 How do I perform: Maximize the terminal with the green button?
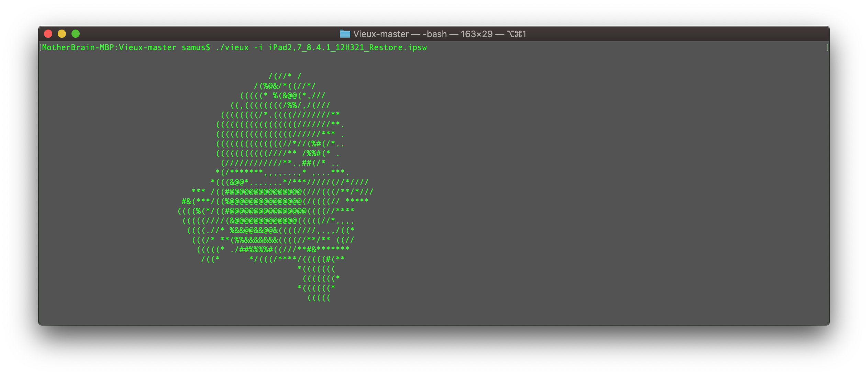(76, 34)
